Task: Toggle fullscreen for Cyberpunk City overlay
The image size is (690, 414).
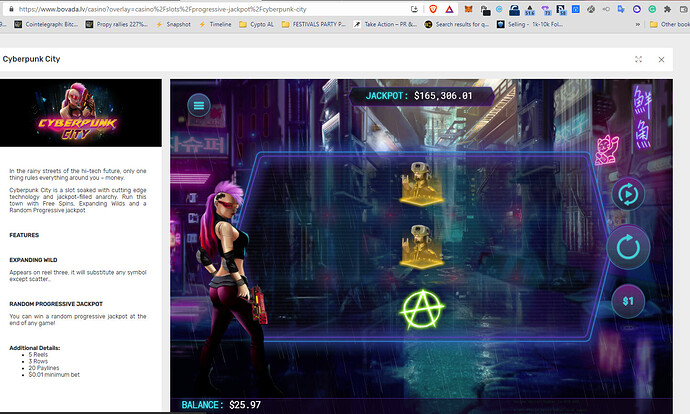Action: [639, 59]
